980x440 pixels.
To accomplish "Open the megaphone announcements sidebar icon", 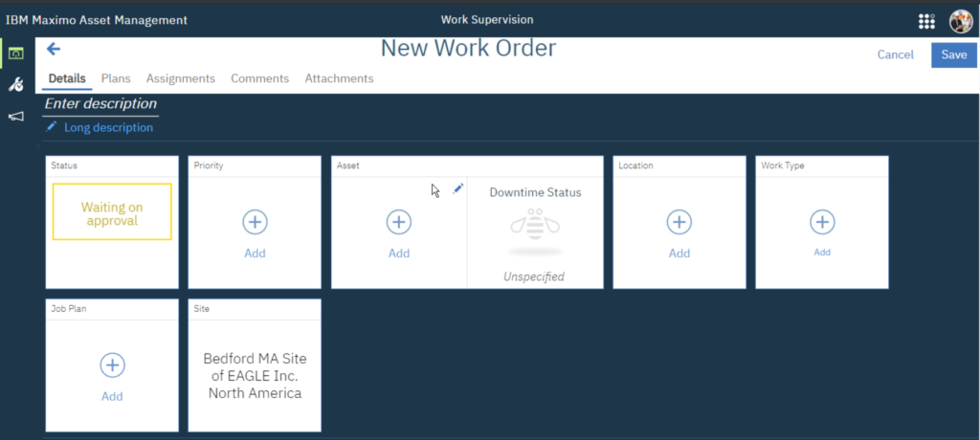I will (x=15, y=117).
